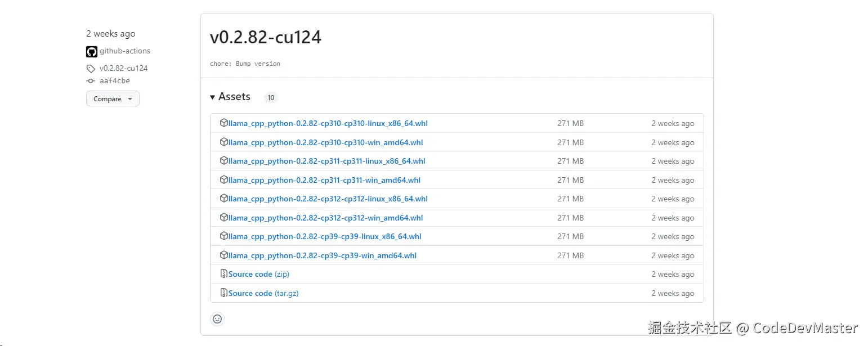Click the Source code (zip) file icon
The image size is (868, 346).
[x=224, y=274]
